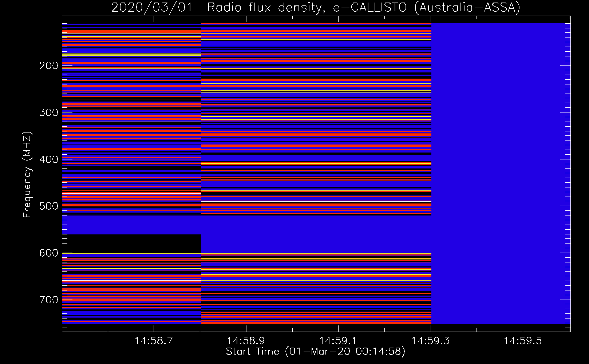Click the 14:58.9 time tick label

click(246, 341)
